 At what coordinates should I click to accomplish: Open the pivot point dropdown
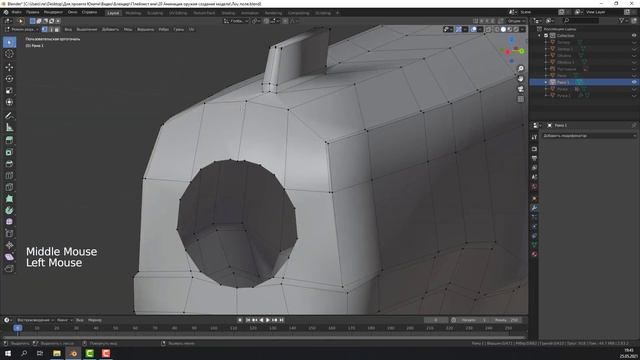pos(256,21)
